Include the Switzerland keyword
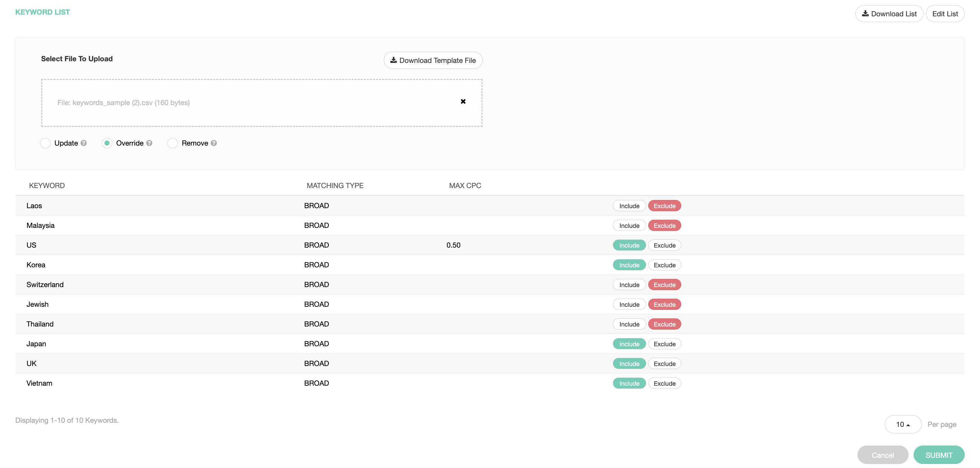The image size is (980, 468). [629, 285]
